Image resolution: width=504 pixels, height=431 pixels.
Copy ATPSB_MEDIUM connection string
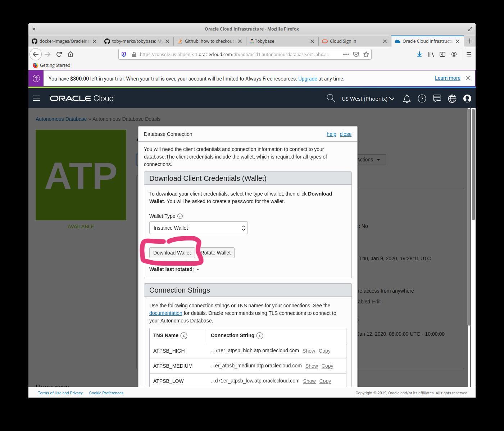coord(327,366)
